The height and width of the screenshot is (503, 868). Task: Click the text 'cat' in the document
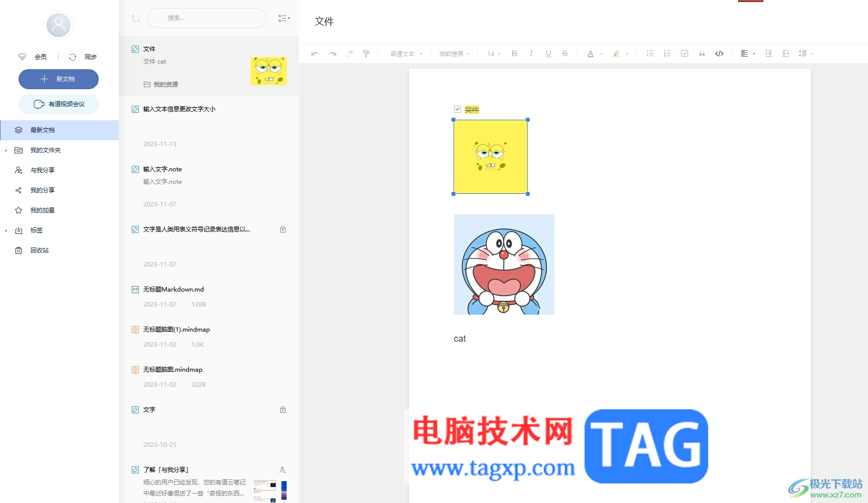(x=460, y=339)
